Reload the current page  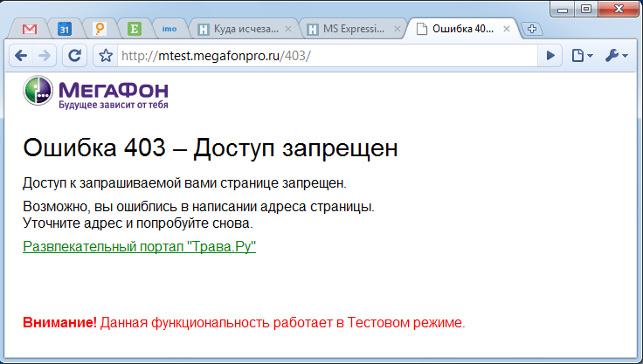click(x=74, y=55)
